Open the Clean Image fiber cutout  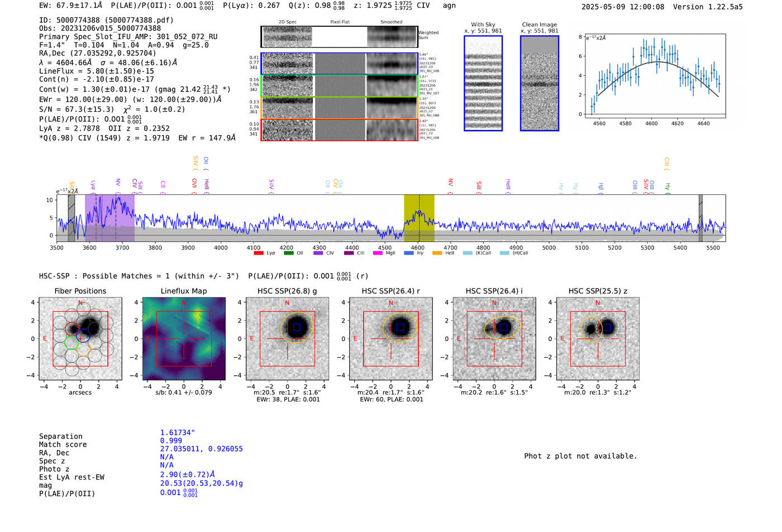pos(540,83)
